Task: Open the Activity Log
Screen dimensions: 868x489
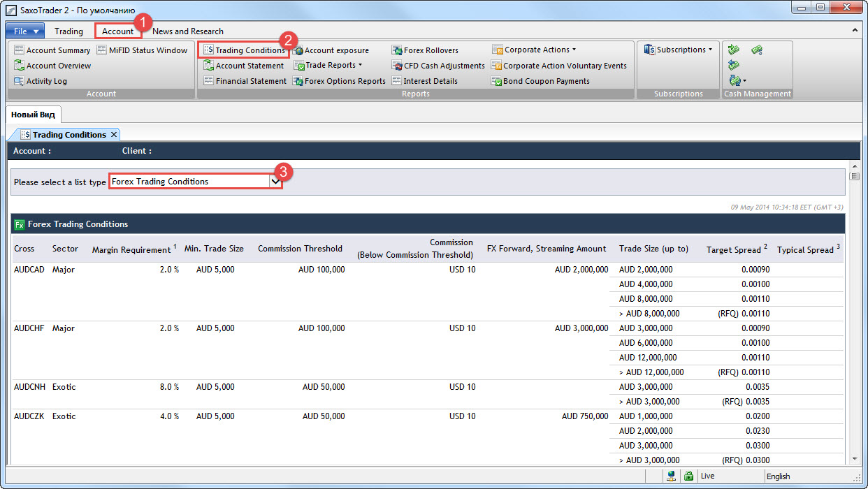Action: click(41, 81)
